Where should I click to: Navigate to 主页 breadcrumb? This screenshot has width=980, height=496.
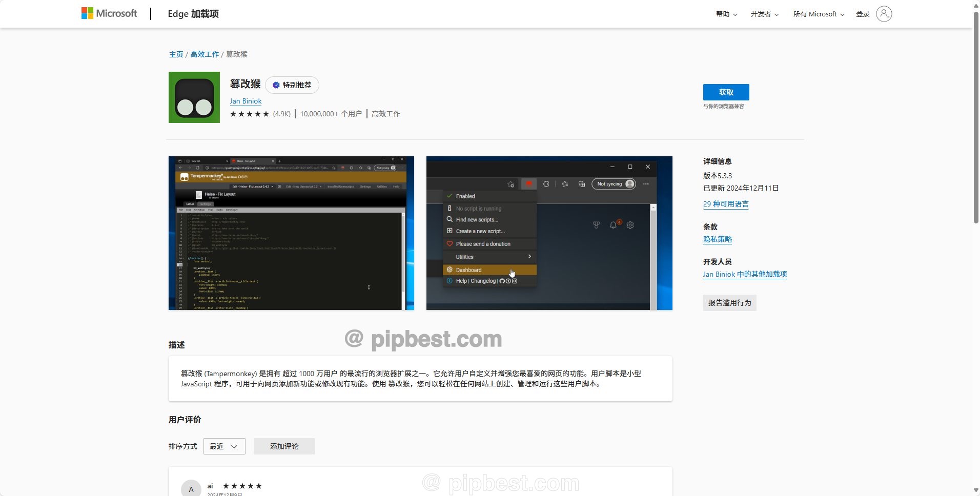tap(176, 54)
